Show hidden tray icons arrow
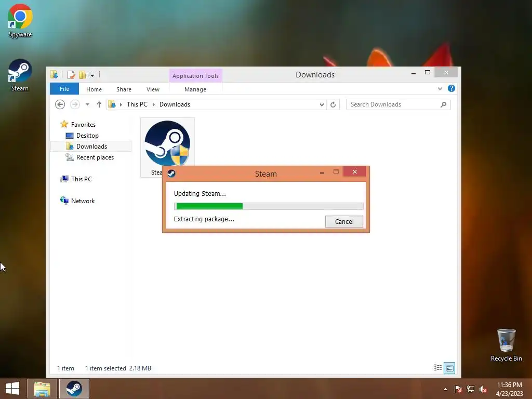Image resolution: width=532 pixels, height=399 pixels. (x=445, y=389)
